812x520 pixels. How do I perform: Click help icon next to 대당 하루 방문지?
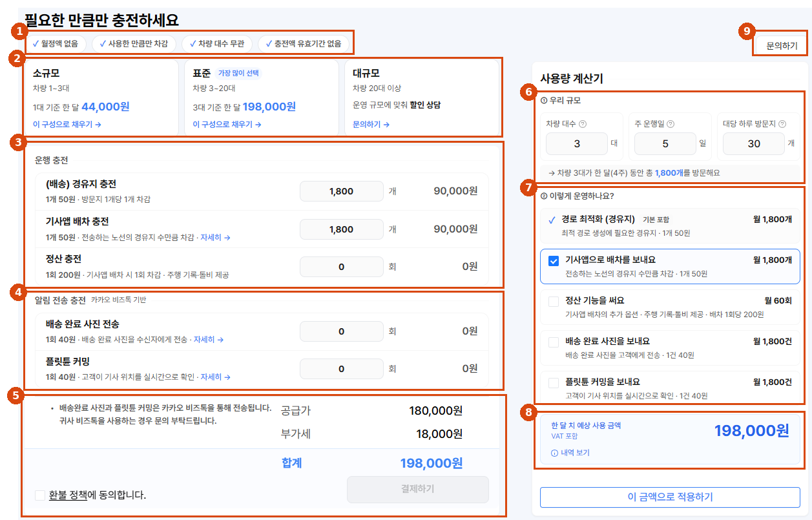click(782, 125)
